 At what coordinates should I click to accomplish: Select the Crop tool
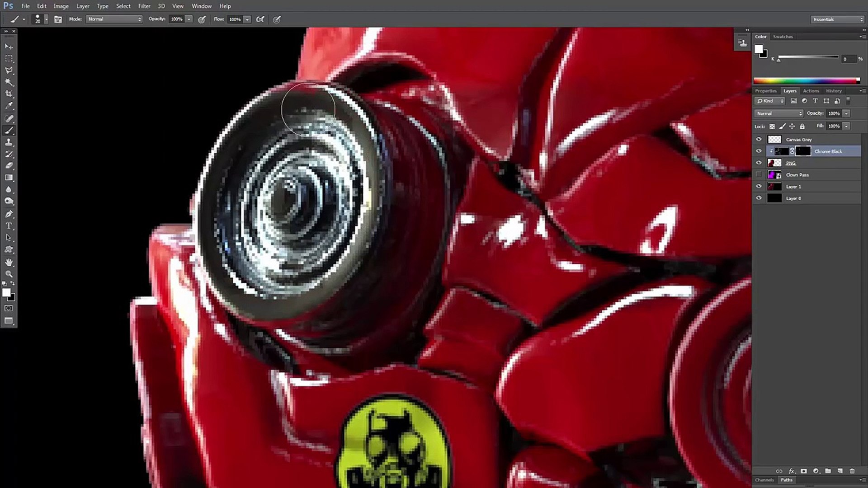point(9,94)
